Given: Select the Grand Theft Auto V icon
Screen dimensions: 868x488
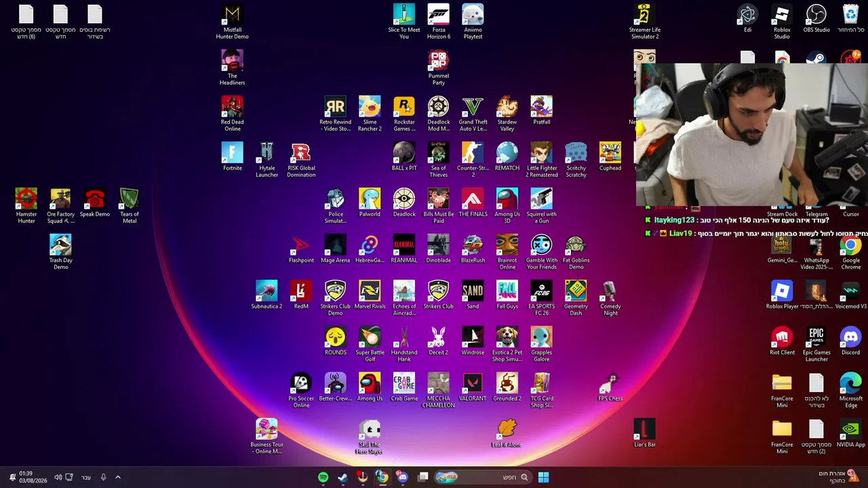Looking at the screenshot, I should click(x=473, y=114).
